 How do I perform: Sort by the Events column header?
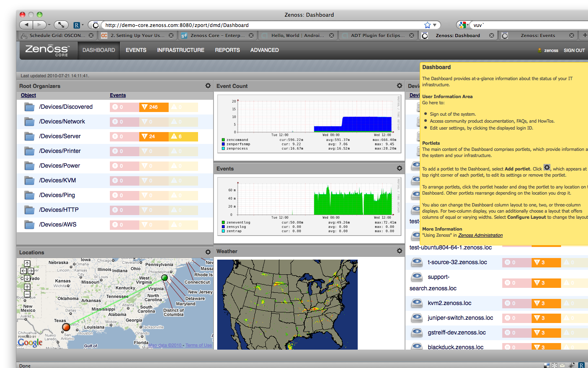(118, 95)
